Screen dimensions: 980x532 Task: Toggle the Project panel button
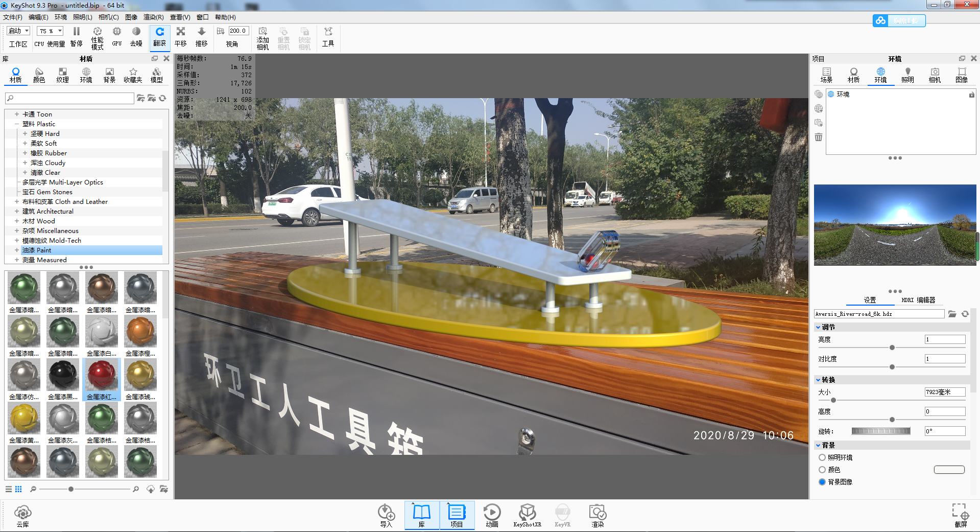(x=457, y=515)
